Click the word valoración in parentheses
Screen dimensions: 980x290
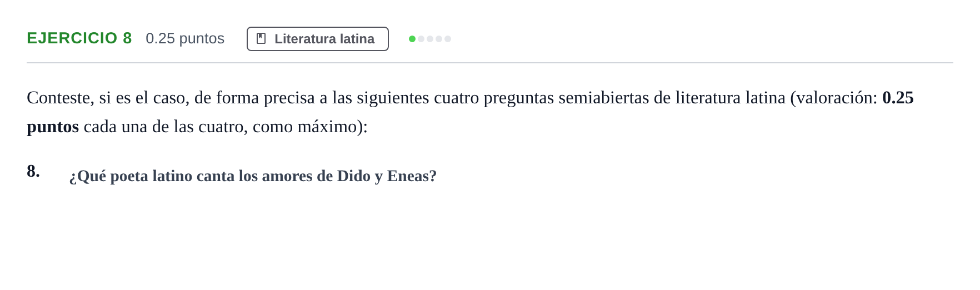point(834,98)
